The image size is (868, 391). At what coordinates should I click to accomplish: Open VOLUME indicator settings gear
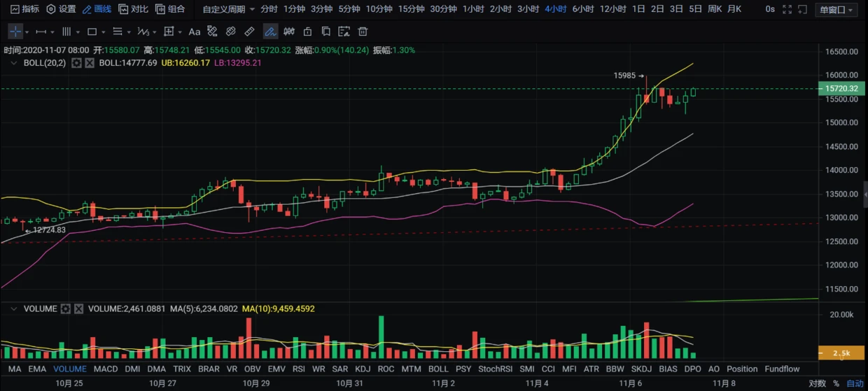point(66,308)
